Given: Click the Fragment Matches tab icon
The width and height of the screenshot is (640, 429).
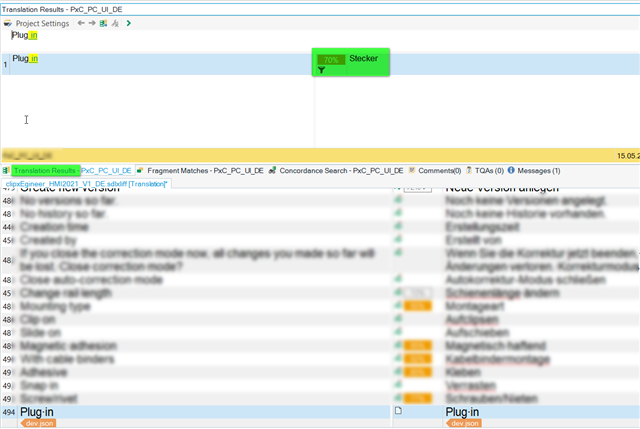Looking at the screenshot, I should click(x=140, y=170).
